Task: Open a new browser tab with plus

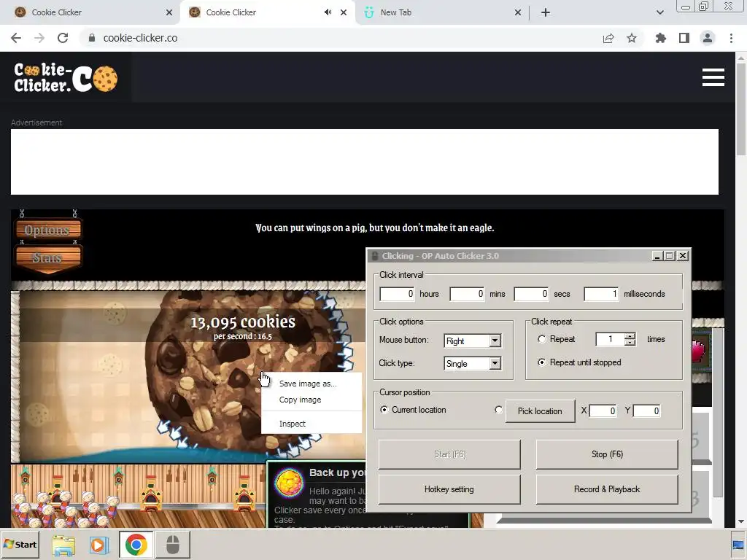Action: [546, 12]
